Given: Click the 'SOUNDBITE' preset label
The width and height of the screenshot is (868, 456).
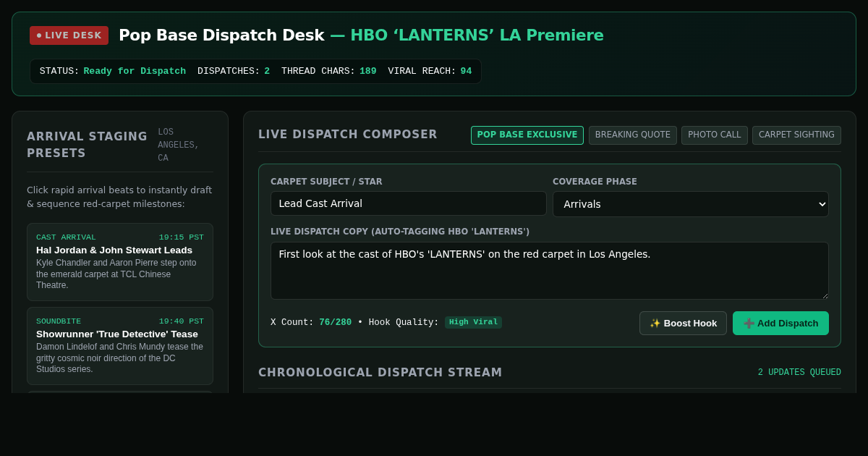Looking at the screenshot, I should point(59,321).
